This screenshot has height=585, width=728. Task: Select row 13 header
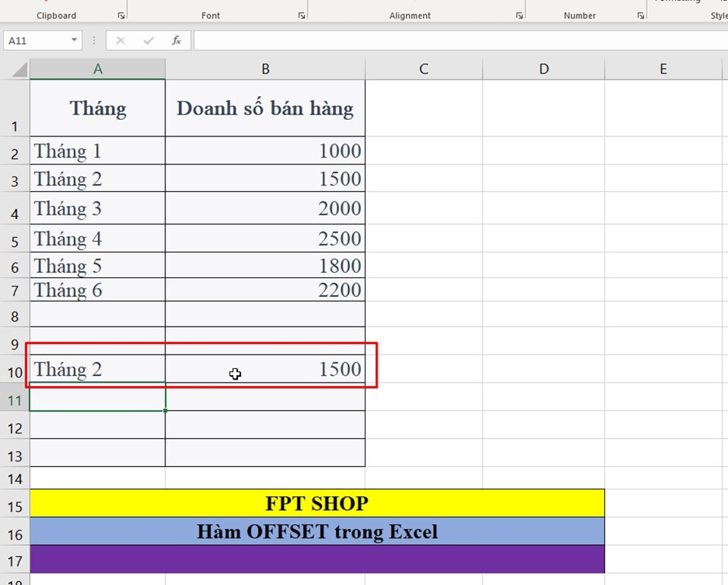point(15,453)
